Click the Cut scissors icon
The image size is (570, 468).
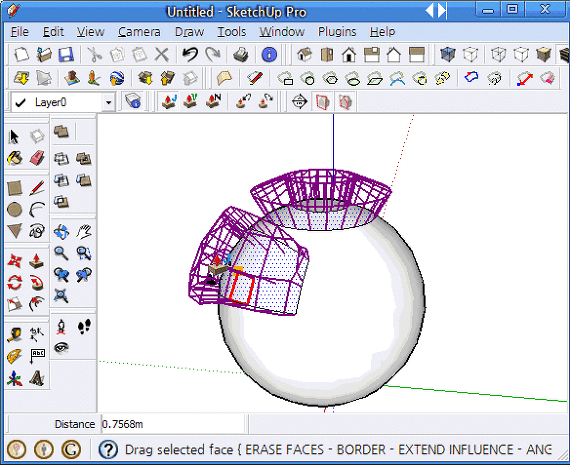tap(95, 55)
